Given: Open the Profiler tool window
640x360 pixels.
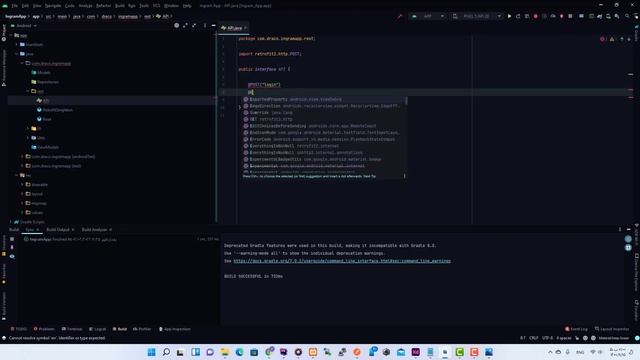Looking at the screenshot, I should 142,329.
